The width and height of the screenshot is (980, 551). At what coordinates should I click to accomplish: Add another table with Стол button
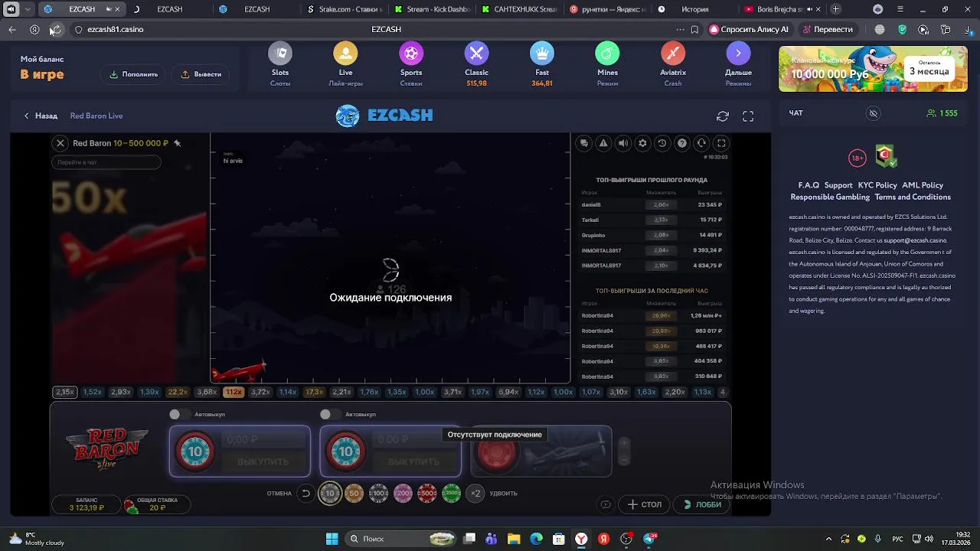pyautogui.click(x=645, y=504)
